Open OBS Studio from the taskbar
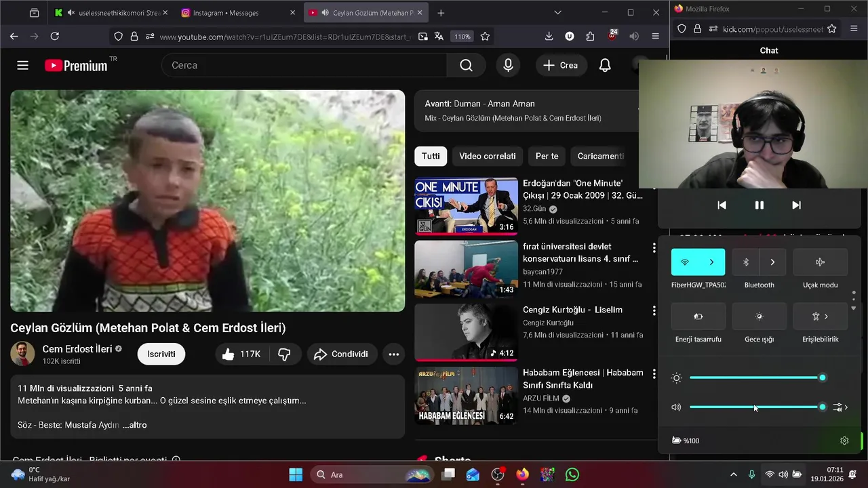 click(x=498, y=474)
